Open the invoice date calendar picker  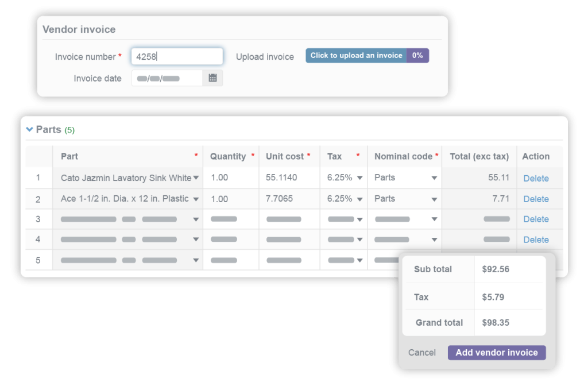click(x=212, y=78)
